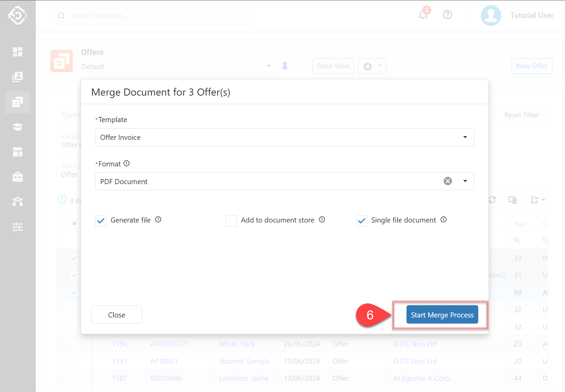The width and height of the screenshot is (565, 392).
Task: Click the Close button in dialog
Action: pos(116,315)
